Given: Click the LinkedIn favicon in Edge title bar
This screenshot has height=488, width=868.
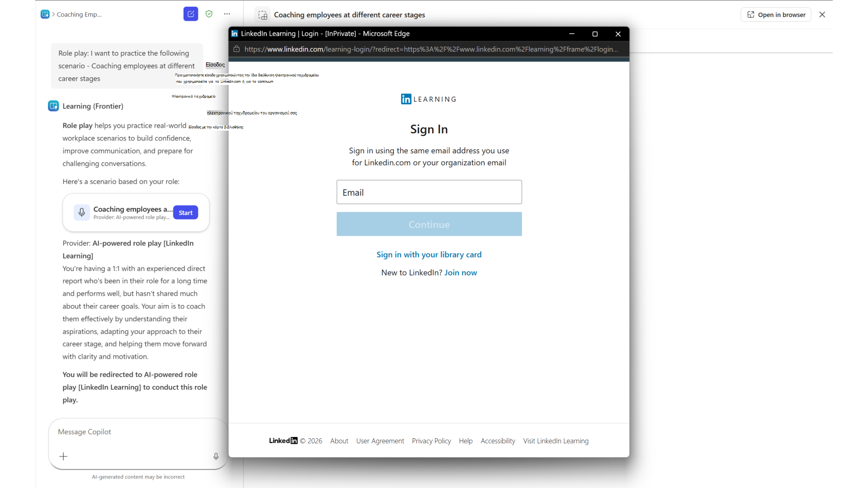Looking at the screenshot, I should tap(235, 33).
